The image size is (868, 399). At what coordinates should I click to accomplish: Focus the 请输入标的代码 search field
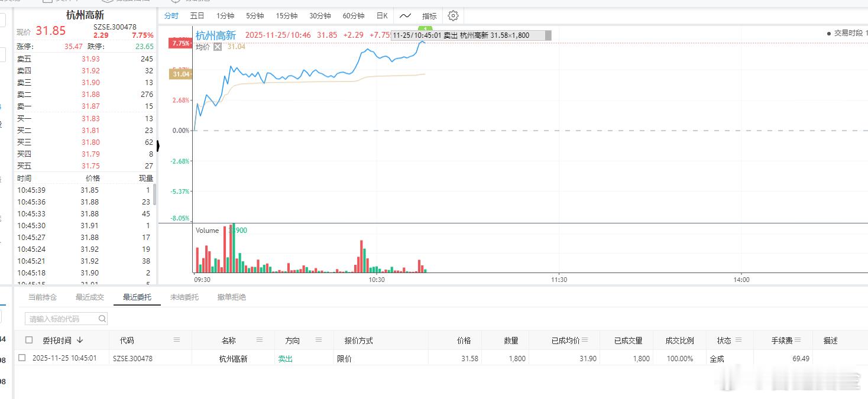point(66,319)
